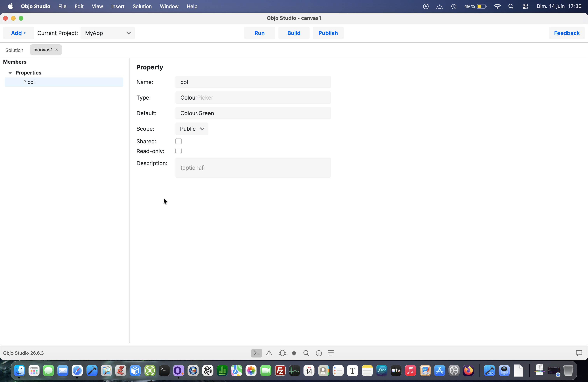Image resolution: width=588 pixels, height=382 pixels.
Task: Show the warnings triangle panel
Action: tap(269, 353)
